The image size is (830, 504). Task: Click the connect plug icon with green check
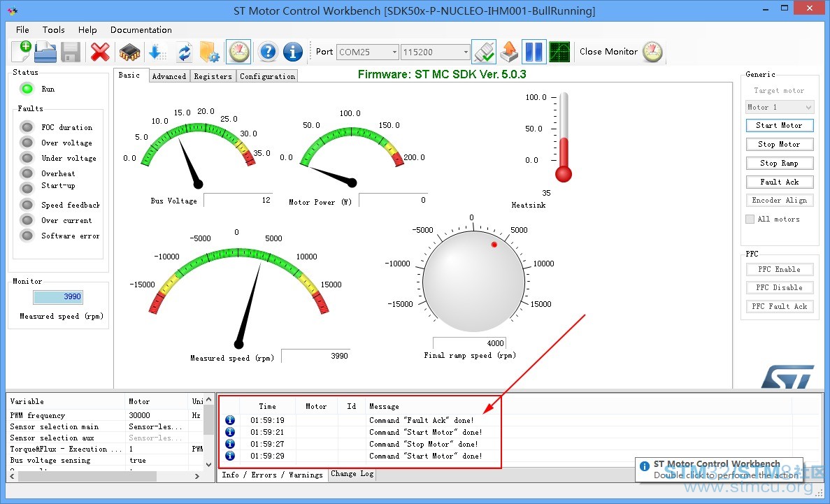click(x=484, y=52)
